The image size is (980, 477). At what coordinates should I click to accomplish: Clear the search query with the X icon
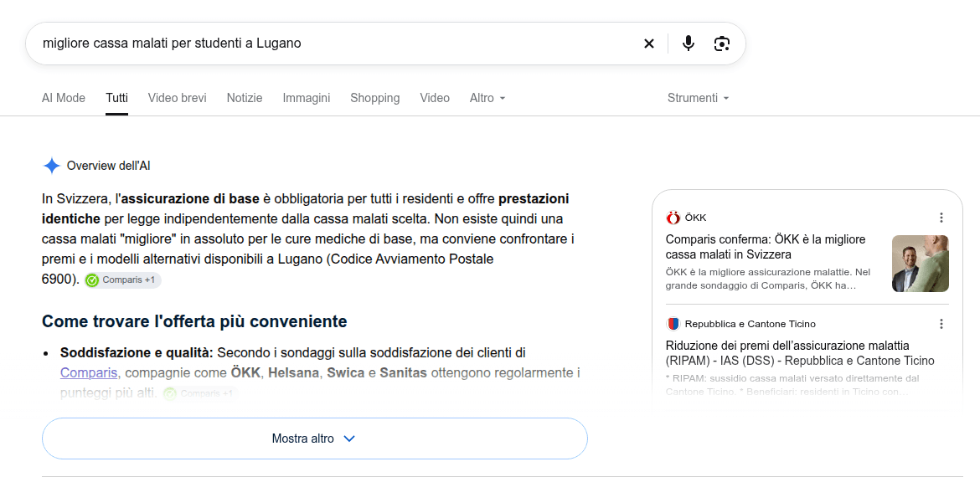click(649, 43)
